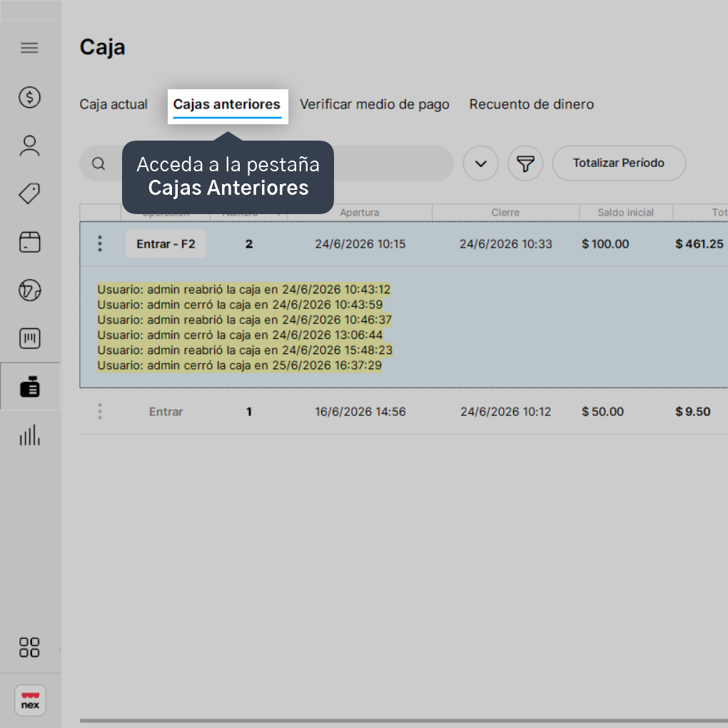
Task: Open the Verificar medio de pago tab
Action: [x=374, y=104]
